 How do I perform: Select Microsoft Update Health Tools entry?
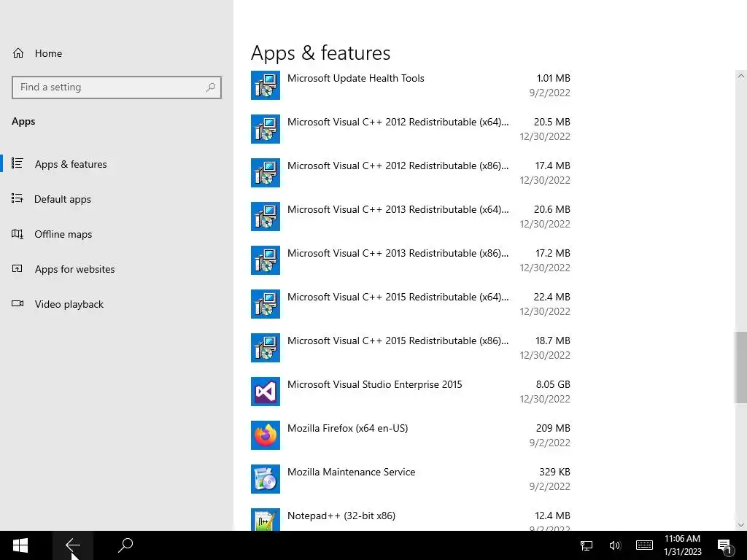pos(411,85)
